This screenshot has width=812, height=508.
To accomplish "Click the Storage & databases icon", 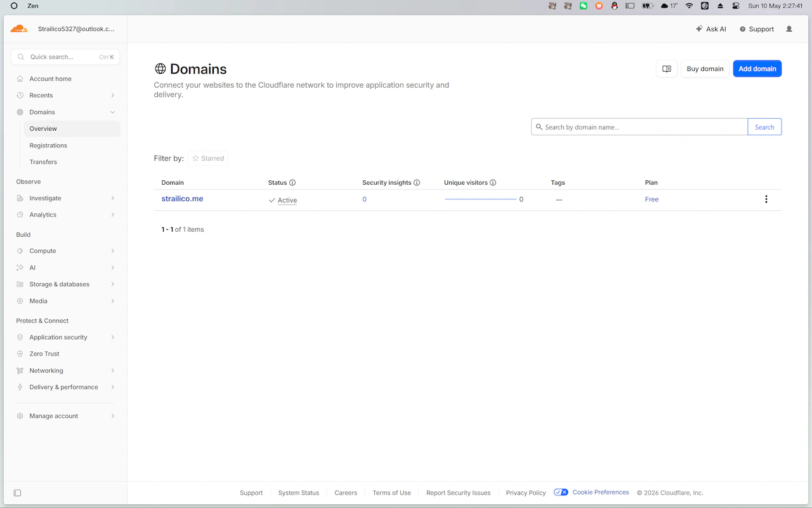I will tap(20, 284).
